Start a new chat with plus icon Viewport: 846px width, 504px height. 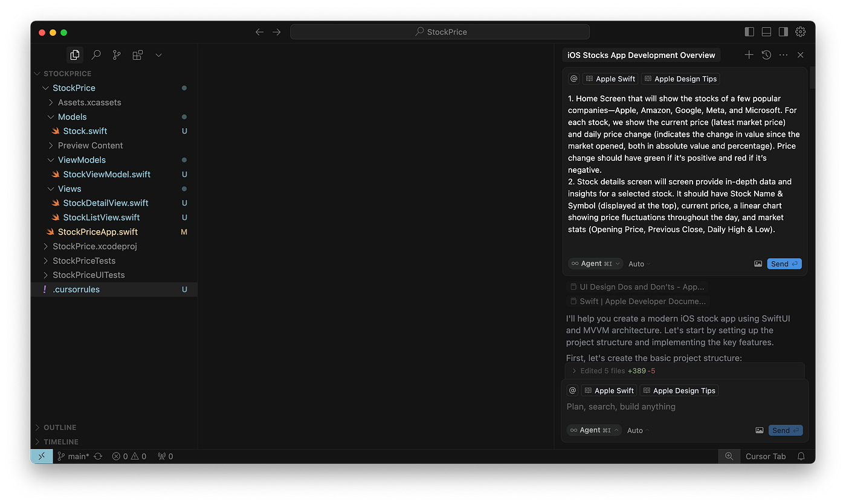click(749, 55)
